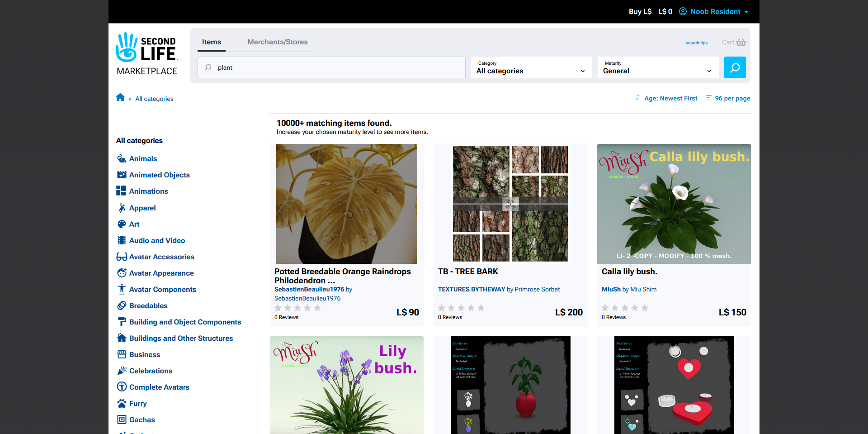
Task: Click the Furry paw icon
Action: (x=122, y=403)
